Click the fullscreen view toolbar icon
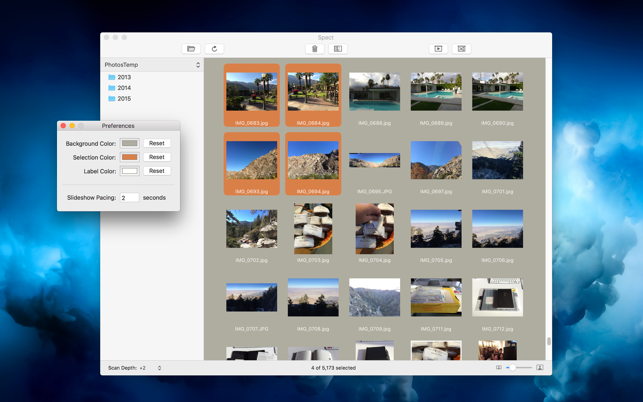643x402 pixels. pyautogui.click(x=461, y=49)
